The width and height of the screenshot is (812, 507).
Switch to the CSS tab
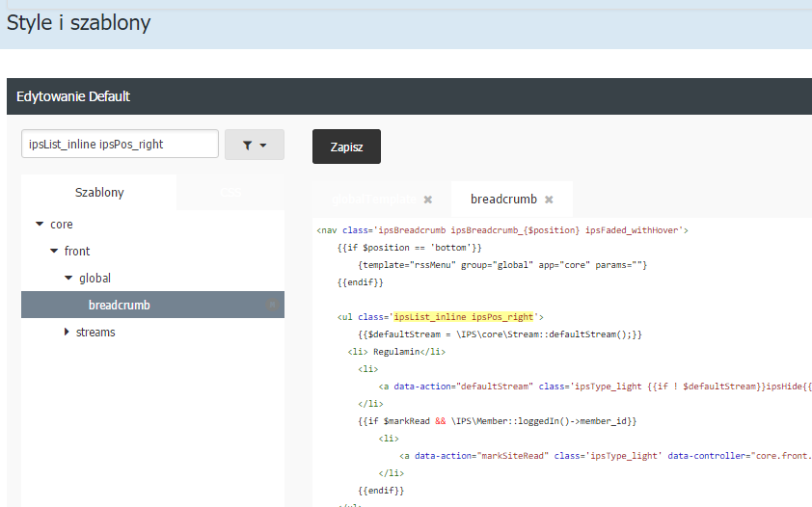click(x=230, y=193)
